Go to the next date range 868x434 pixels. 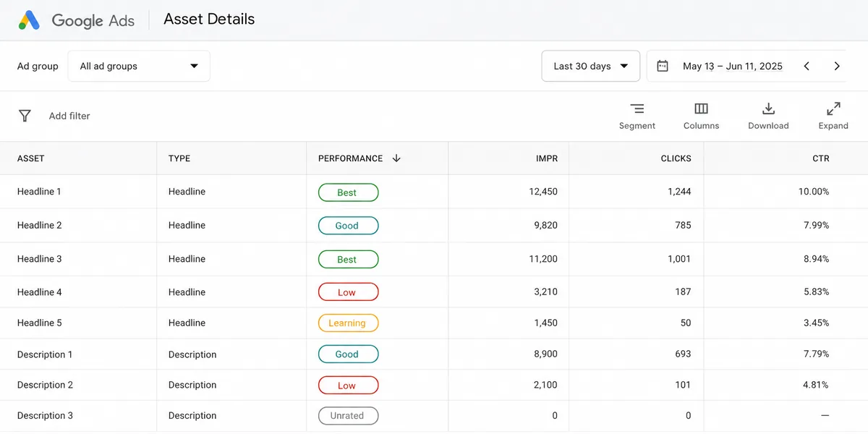coord(837,66)
